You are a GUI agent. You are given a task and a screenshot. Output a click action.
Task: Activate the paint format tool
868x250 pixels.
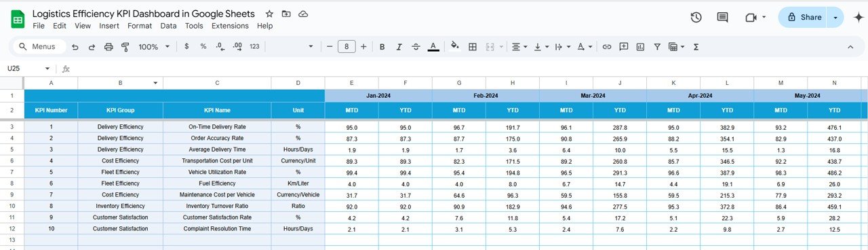125,47
